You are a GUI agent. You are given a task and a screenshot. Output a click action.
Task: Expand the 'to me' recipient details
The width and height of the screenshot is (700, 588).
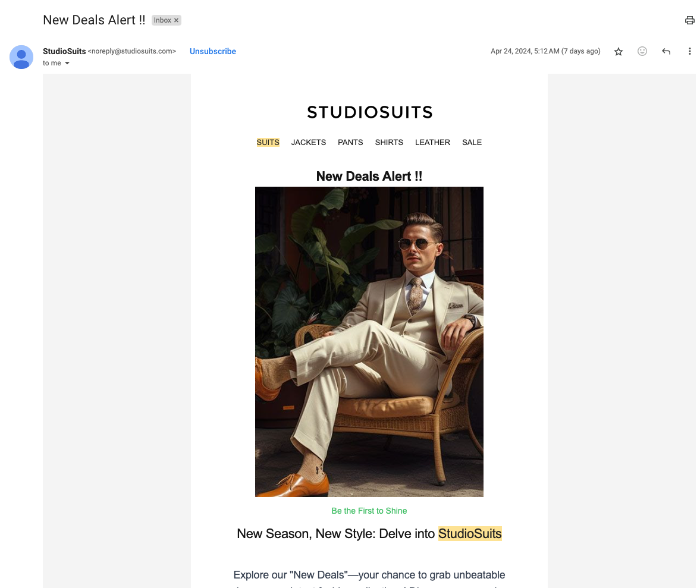coord(56,62)
